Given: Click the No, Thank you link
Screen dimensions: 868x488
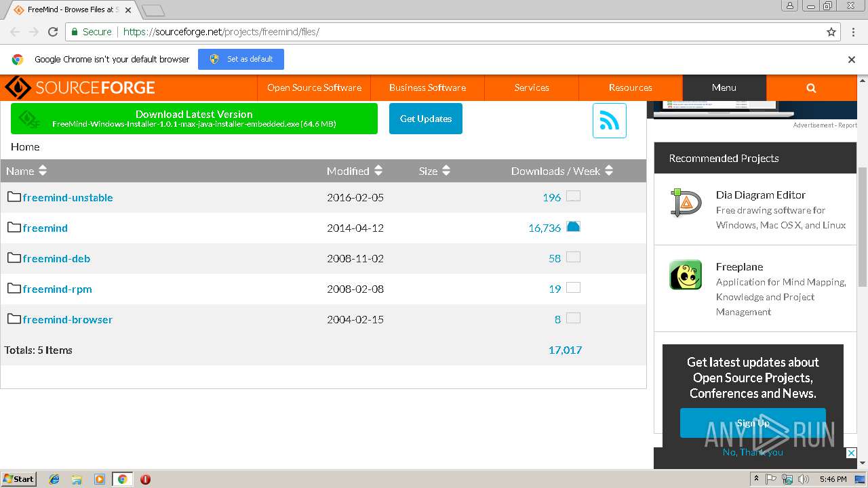Looking at the screenshot, I should click(753, 452).
